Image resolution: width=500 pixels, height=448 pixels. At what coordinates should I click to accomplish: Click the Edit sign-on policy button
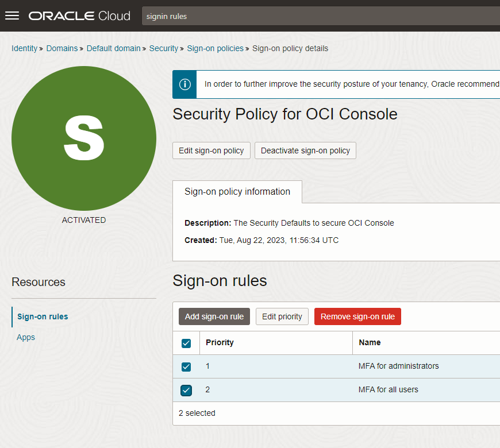click(x=211, y=150)
